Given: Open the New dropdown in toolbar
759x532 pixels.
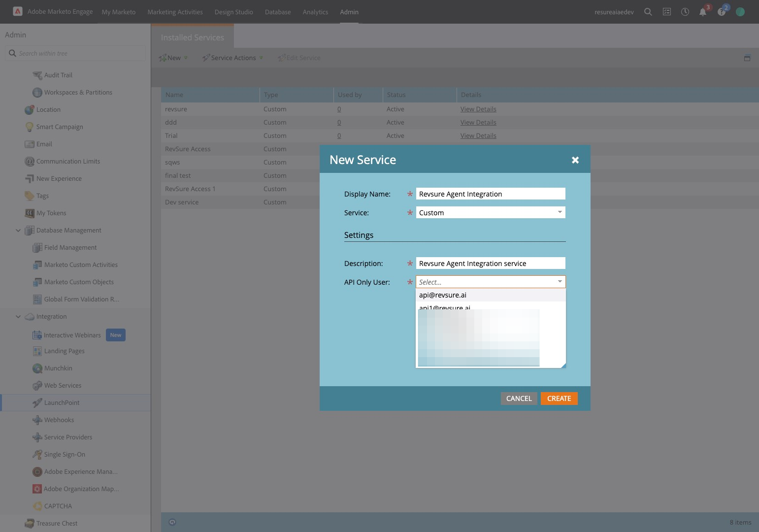Looking at the screenshot, I should coord(173,58).
